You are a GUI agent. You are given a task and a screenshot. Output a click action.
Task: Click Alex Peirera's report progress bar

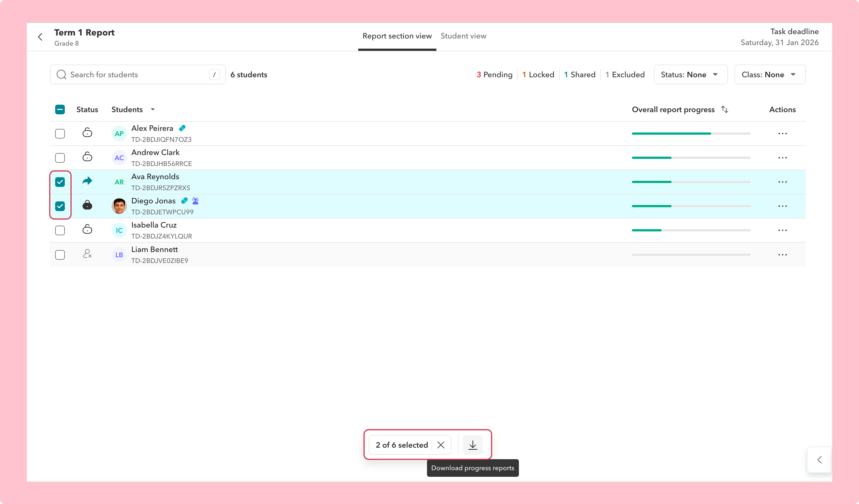691,134
